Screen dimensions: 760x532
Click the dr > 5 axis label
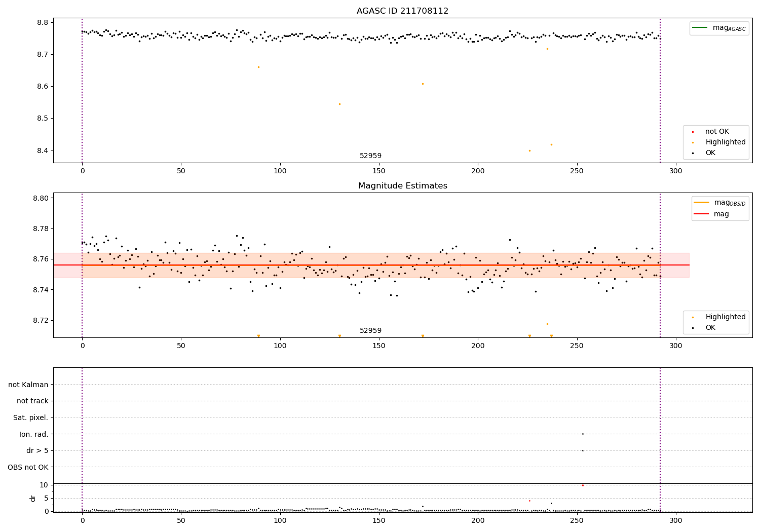[37, 451]
